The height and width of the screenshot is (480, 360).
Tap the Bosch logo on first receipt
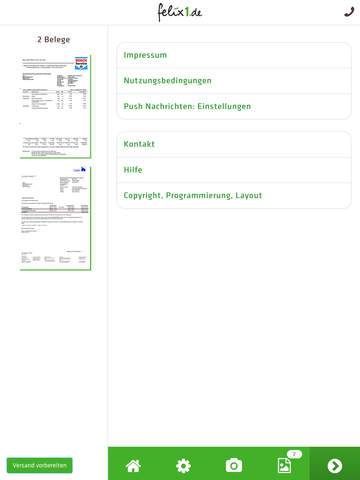pyautogui.click(x=81, y=63)
